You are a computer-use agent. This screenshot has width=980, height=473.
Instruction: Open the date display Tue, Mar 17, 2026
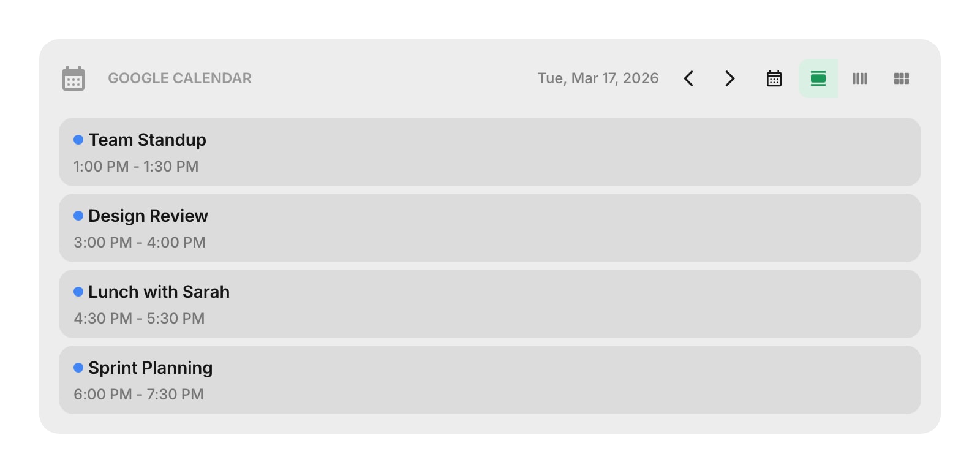coord(598,78)
